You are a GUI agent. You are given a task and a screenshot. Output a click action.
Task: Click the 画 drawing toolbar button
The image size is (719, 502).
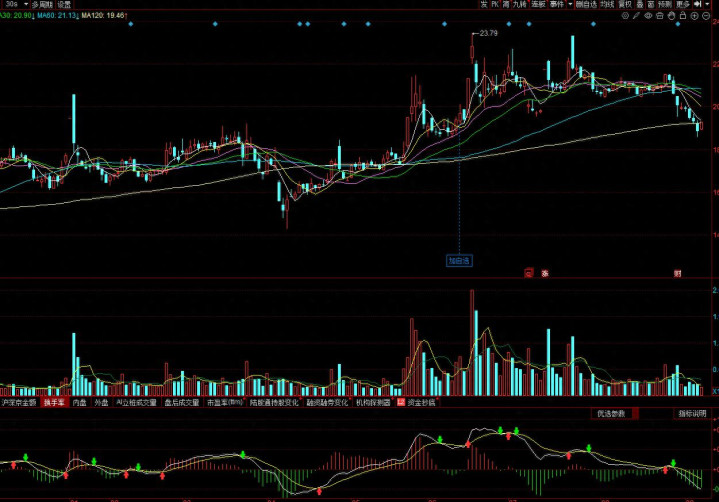[651, 4]
